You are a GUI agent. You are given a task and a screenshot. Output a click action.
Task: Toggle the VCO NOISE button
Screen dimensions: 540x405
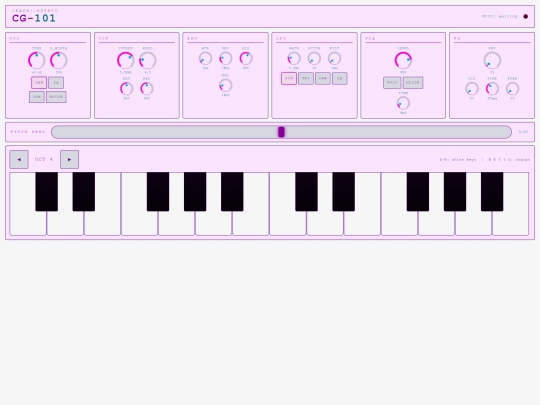coord(56,97)
